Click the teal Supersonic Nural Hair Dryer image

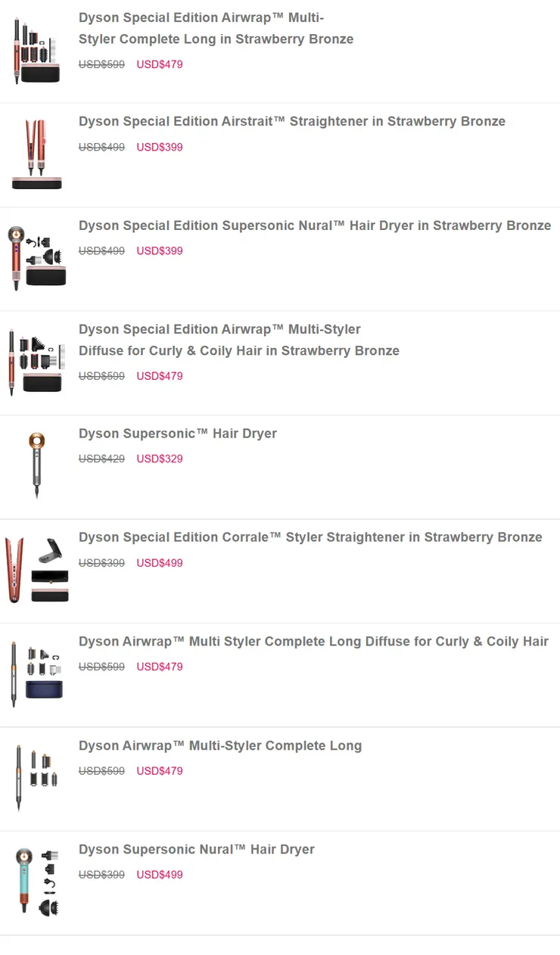(x=37, y=882)
